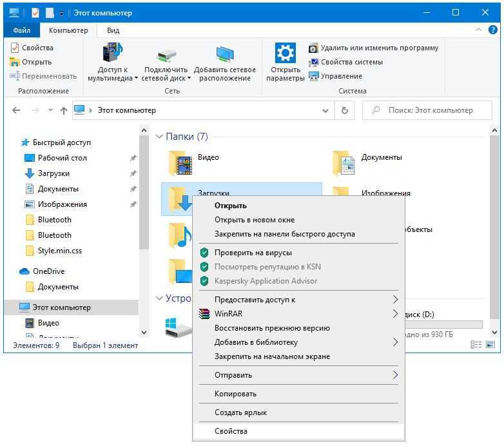Switch to large icons view in status bar

[x=490, y=345]
